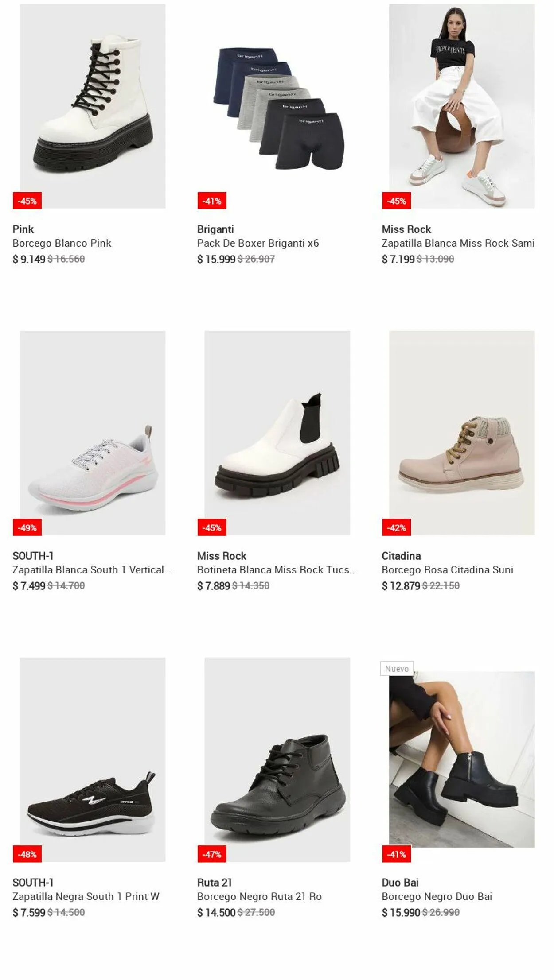Go to Zapatilla Blanca Miss Rock Sami
The height and width of the screenshot is (980, 554).
pos(458,243)
